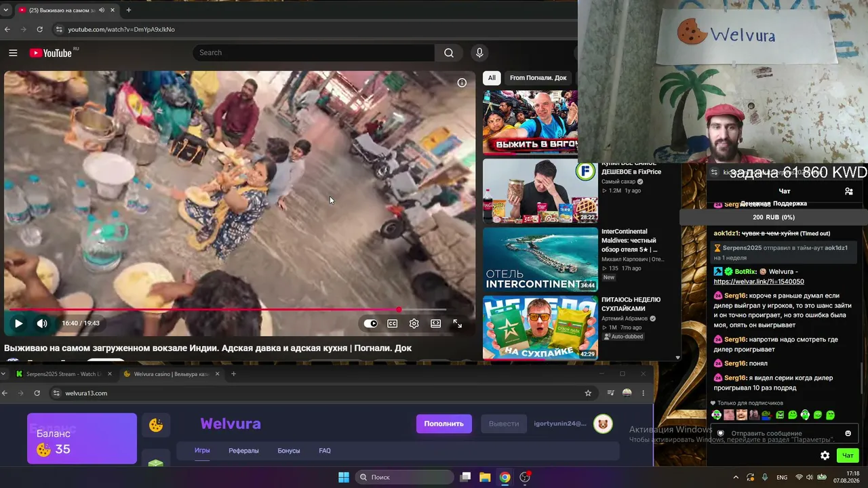Switch YouTube player to theater mode
Viewport: 868px width, 488px height.
[435, 323]
